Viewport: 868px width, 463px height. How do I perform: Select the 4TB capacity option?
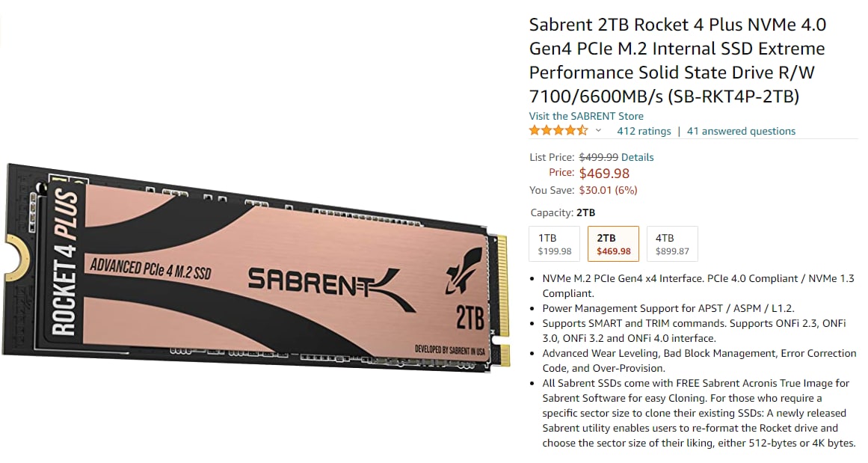(x=672, y=244)
